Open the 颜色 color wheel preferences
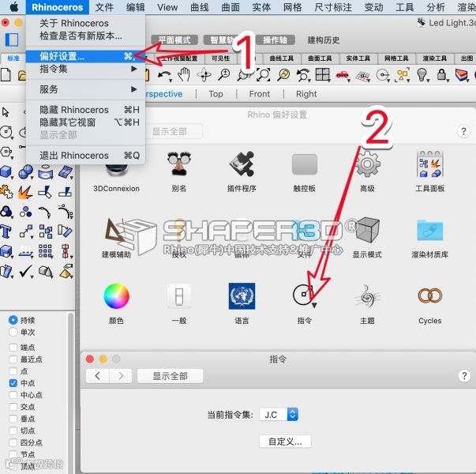Viewport: 476px width, 474px height. (116, 296)
